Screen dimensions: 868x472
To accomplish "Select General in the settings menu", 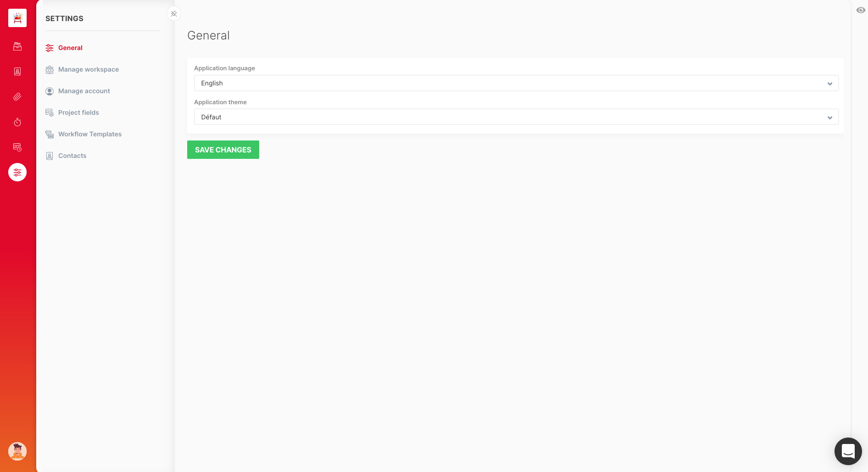I will pos(70,48).
